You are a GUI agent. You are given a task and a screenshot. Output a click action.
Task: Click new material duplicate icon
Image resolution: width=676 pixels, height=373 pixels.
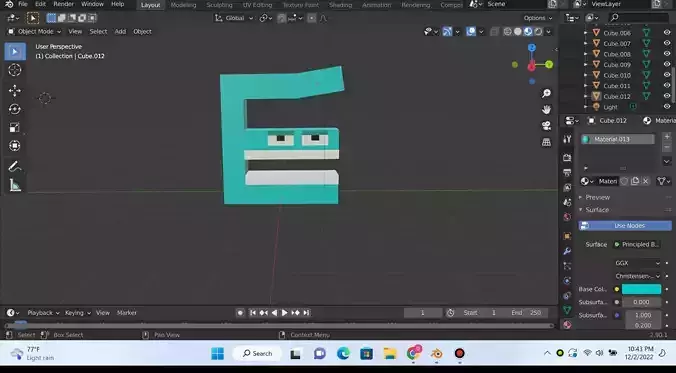pos(635,181)
